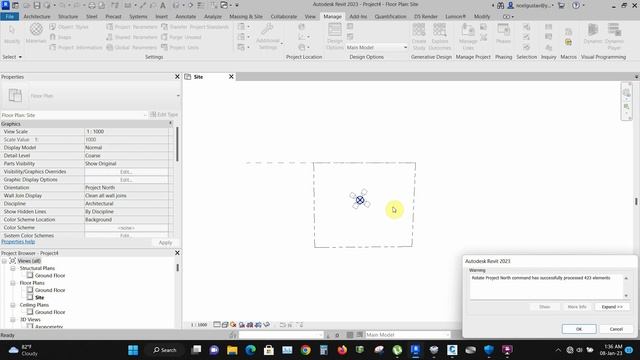This screenshot has width=640, height=360.
Task: Click Create Study in Generative Design
Action: click(x=419, y=36)
